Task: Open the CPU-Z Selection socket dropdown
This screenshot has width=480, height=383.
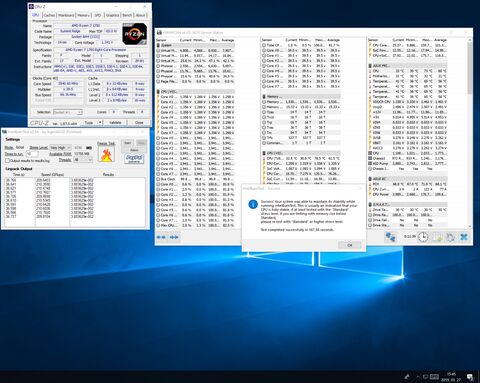Action: click(67, 112)
